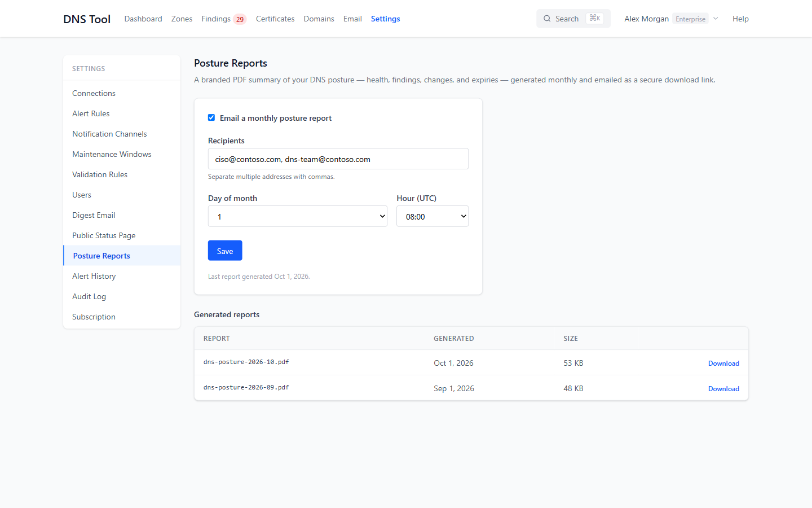Open Subscription settings
The height and width of the screenshot is (508, 812).
click(x=122, y=317)
